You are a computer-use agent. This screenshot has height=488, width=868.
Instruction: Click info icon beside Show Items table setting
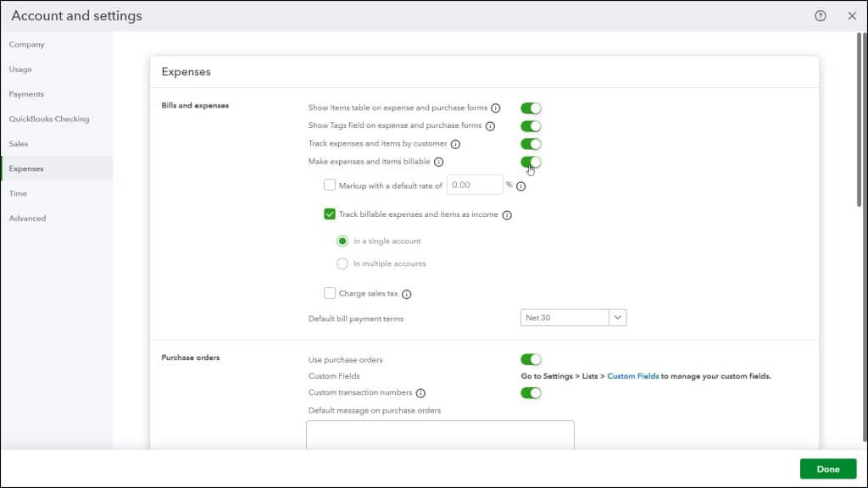coord(496,108)
